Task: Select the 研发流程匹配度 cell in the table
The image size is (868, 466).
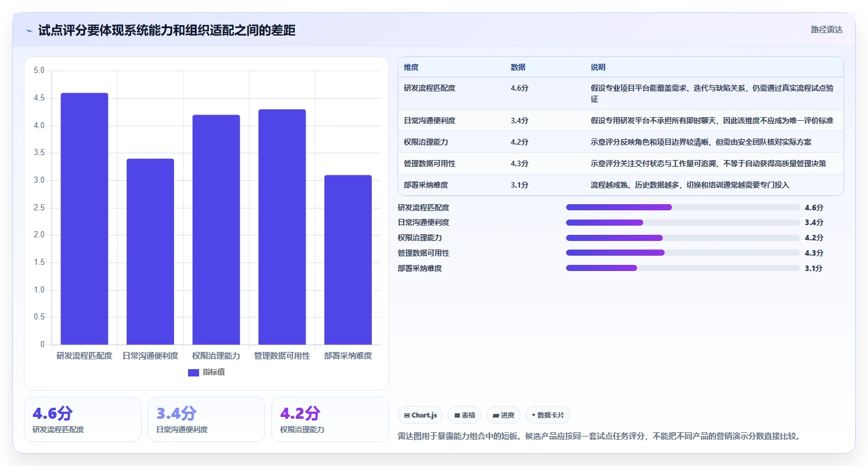Action: pos(430,88)
